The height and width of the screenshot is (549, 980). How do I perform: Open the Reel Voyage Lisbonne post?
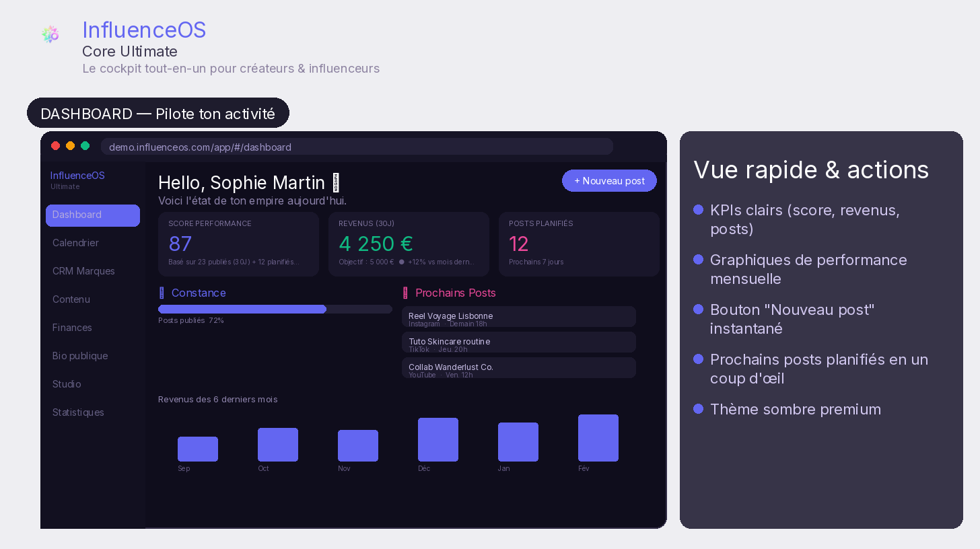pyautogui.click(x=518, y=317)
